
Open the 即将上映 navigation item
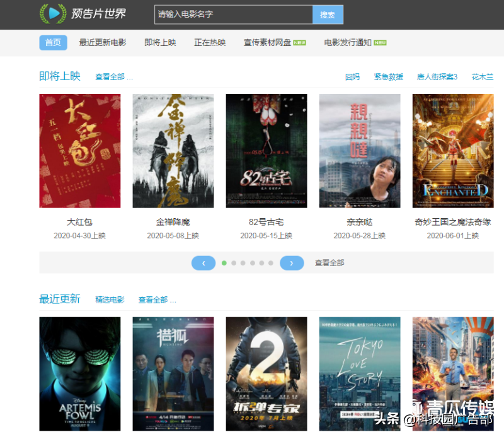tap(160, 42)
